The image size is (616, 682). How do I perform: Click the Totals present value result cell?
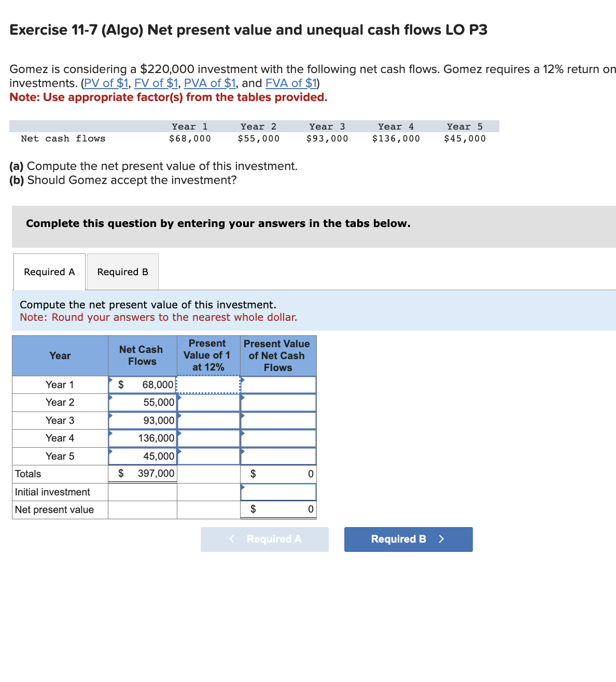click(x=278, y=474)
